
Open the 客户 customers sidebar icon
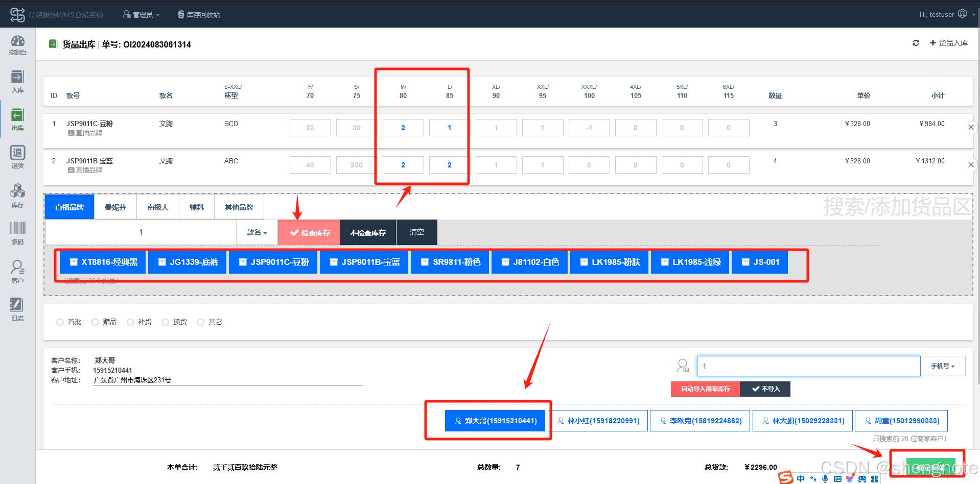[17, 271]
